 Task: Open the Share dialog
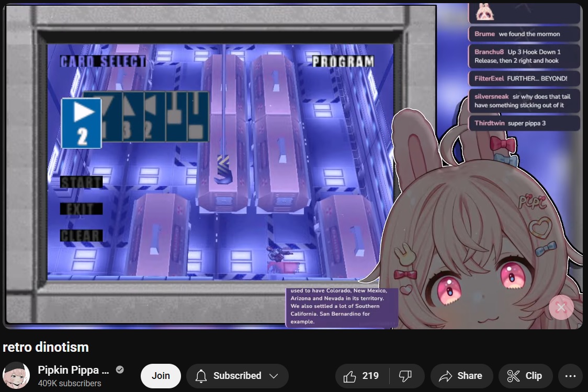coord(461,376)
